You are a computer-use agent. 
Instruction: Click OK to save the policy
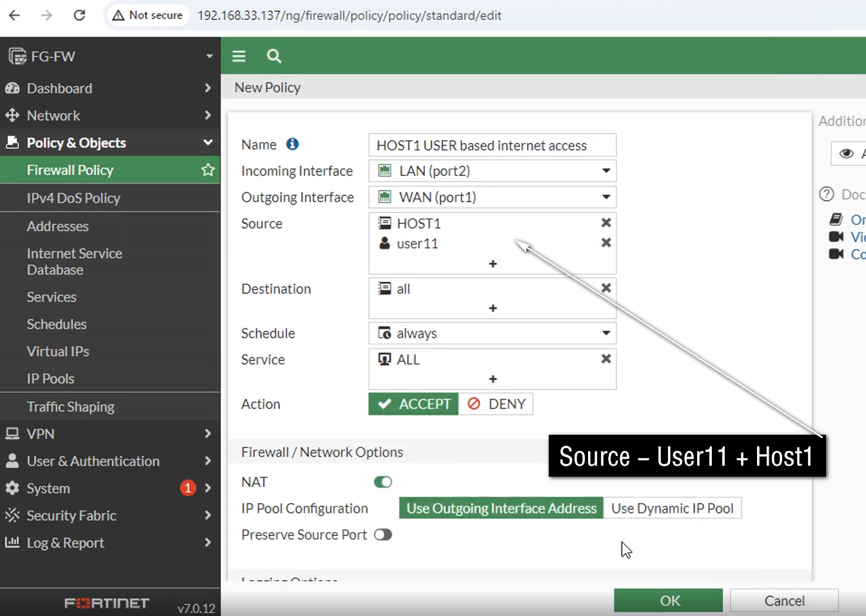tap(669, 601)
